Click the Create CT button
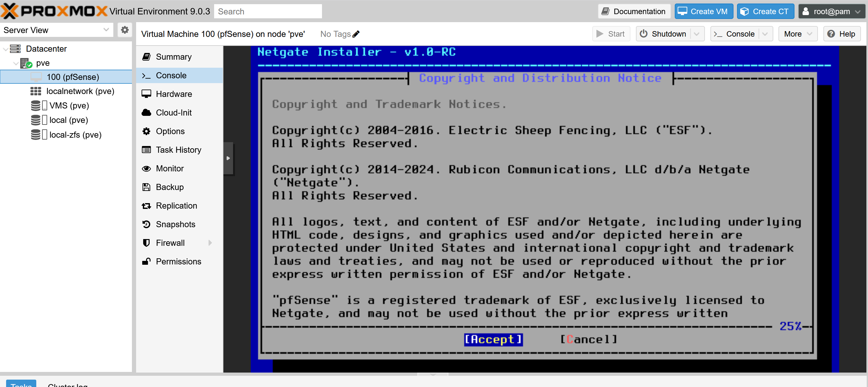The width and height of the screenshot is (868, 387). (x=766, y=11)
